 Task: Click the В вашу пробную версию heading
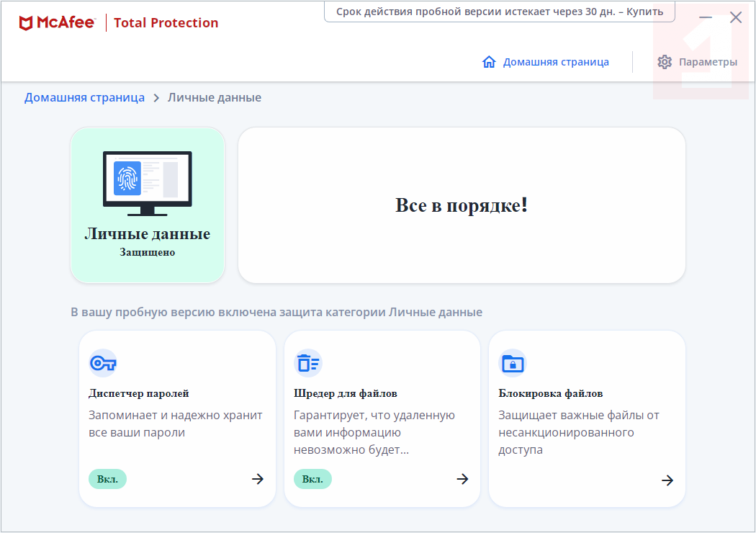pos(276,312)
